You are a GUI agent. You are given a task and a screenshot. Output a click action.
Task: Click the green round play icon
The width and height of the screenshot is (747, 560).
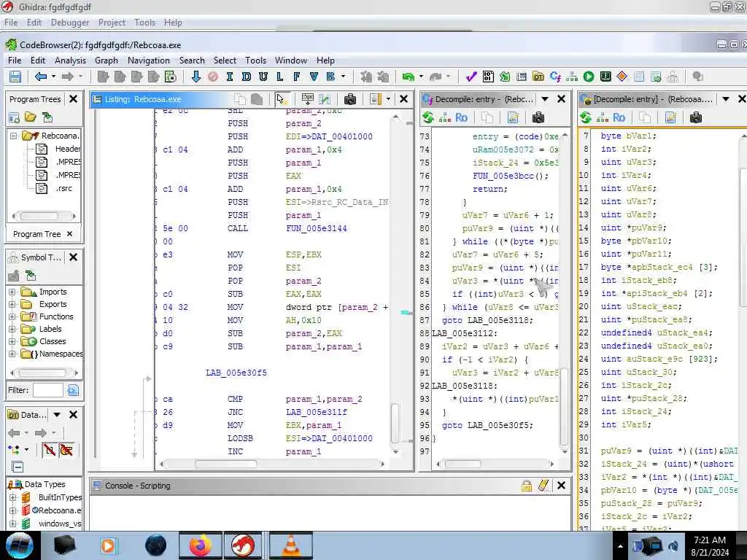click(589, 76)
